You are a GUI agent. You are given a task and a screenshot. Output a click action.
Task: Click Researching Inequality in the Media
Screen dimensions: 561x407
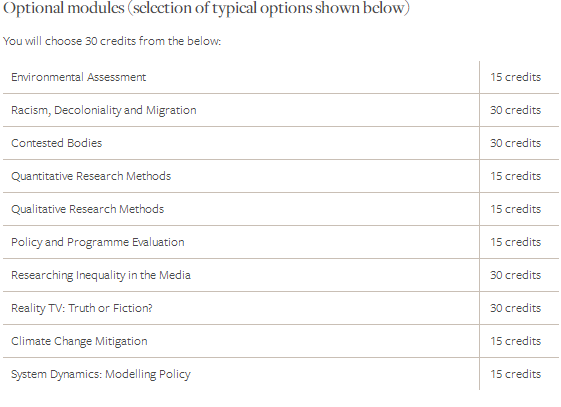[101, 275]
